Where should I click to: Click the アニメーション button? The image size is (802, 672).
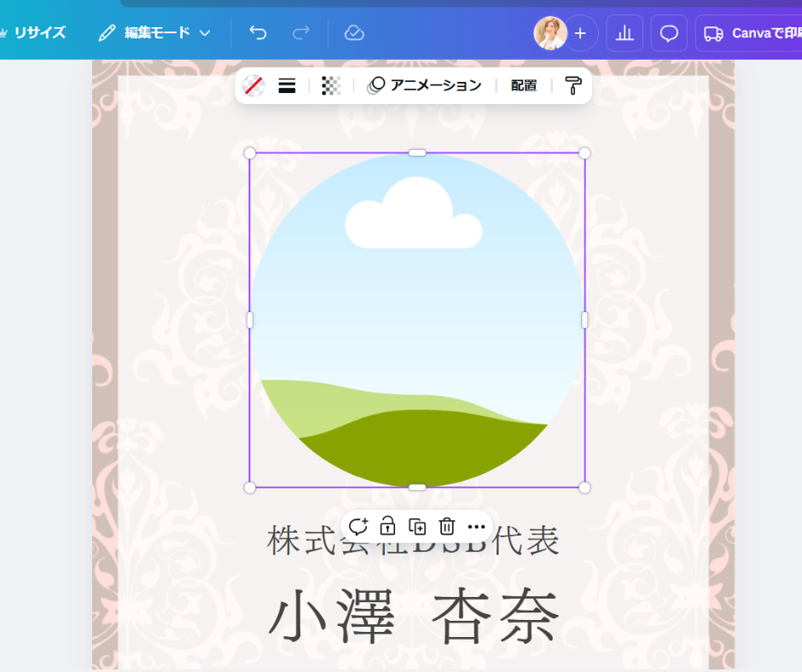(425, 85)
